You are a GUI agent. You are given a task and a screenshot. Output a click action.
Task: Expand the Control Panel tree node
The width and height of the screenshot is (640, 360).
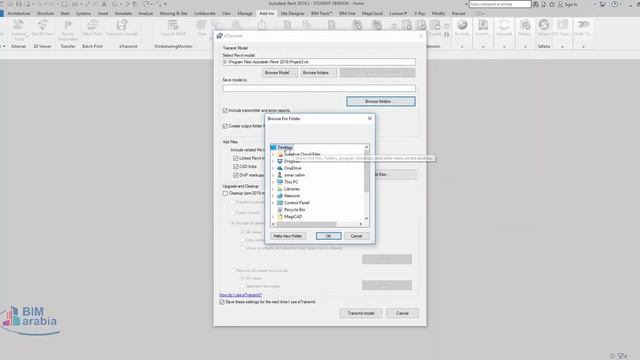coord(273,203)
